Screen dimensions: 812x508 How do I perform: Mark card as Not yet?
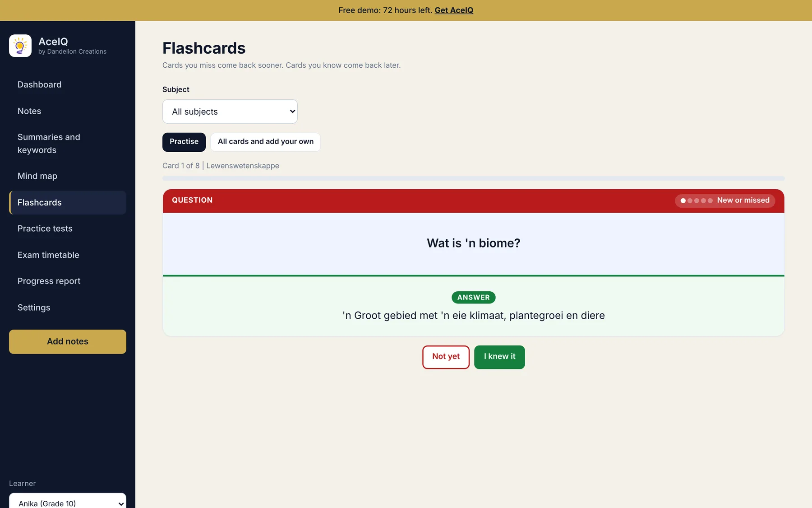446,357
